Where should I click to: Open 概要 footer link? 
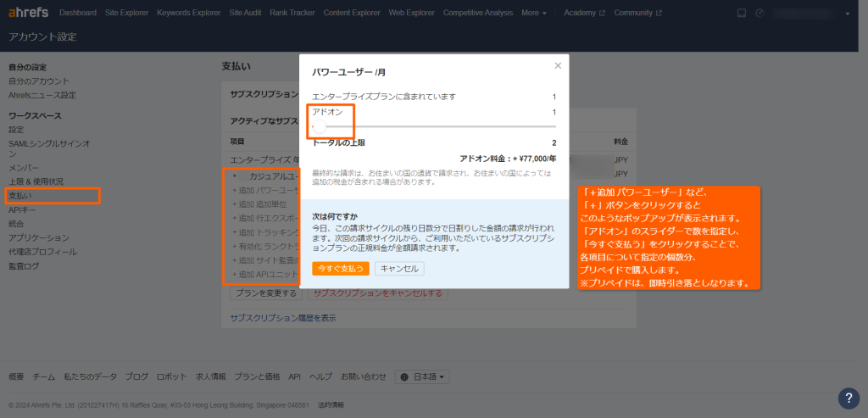[x=16, y=377]
